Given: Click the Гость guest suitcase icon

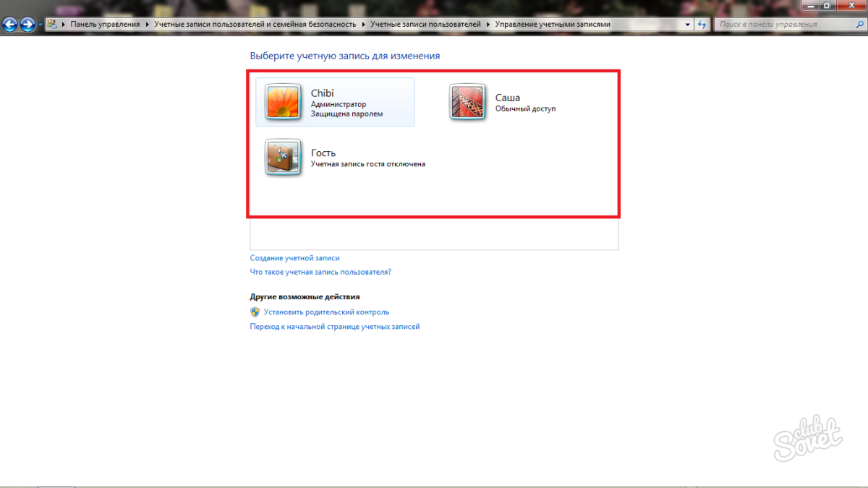Looking at the screenshot, I should (x=282, y=157).
